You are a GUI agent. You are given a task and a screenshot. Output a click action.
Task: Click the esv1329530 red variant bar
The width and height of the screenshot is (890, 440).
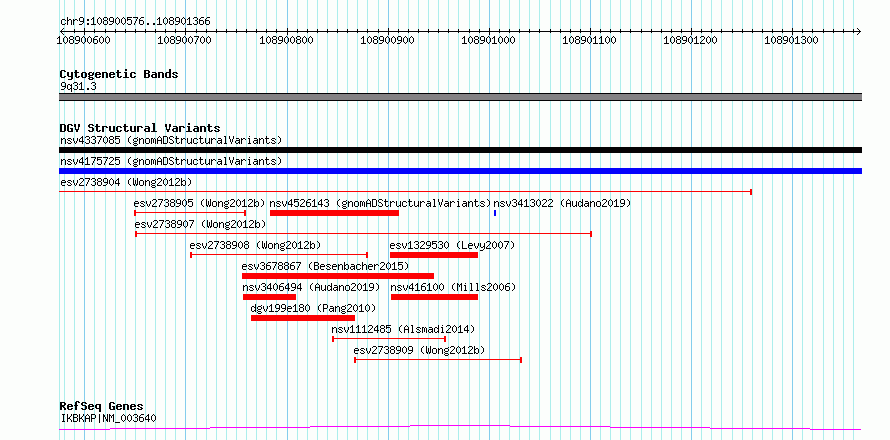click(434, 255)
